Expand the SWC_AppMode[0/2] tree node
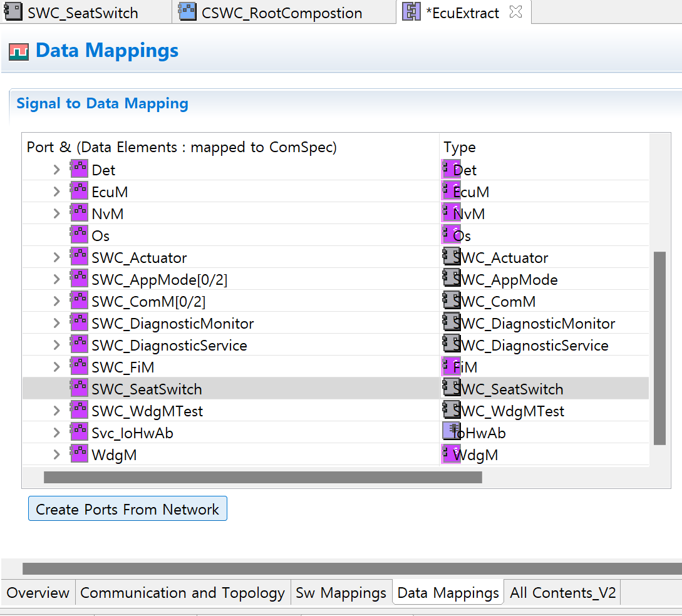This screenshot has width=682, height=616. (56, 279)
